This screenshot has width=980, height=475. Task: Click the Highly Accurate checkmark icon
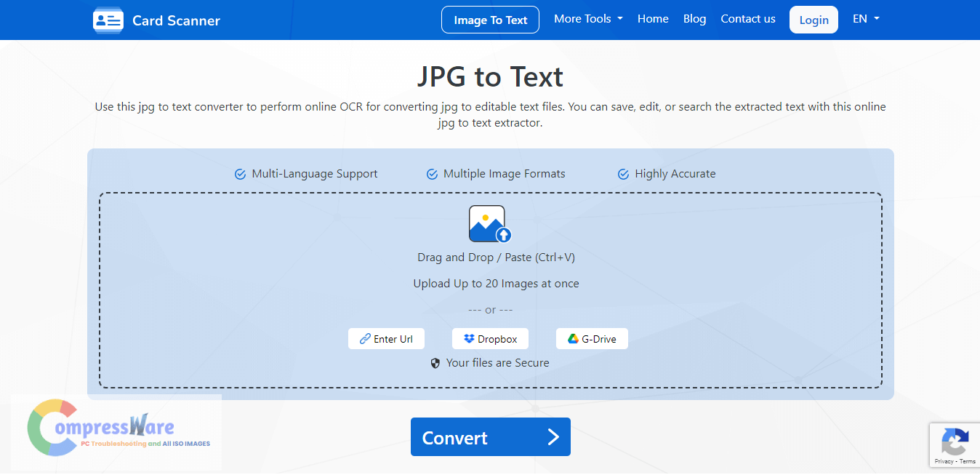623,175
